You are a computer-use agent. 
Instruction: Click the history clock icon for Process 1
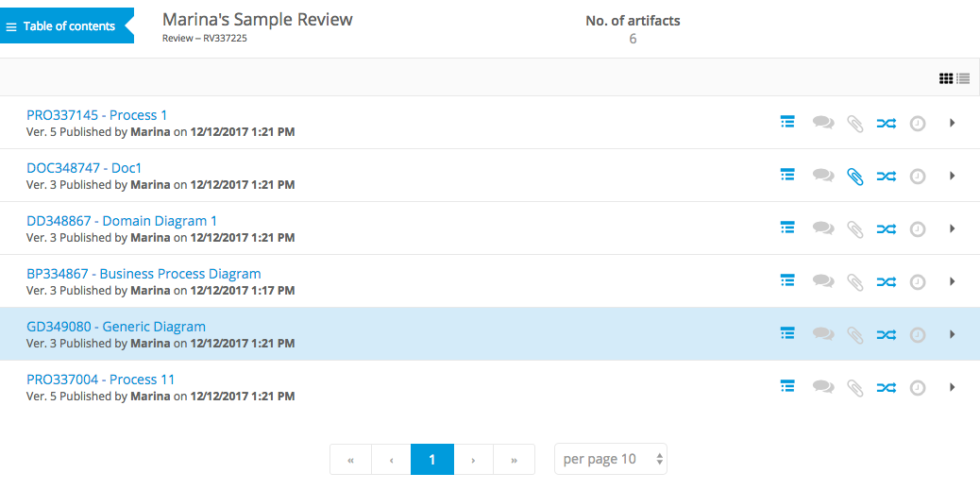coord(917,123)
